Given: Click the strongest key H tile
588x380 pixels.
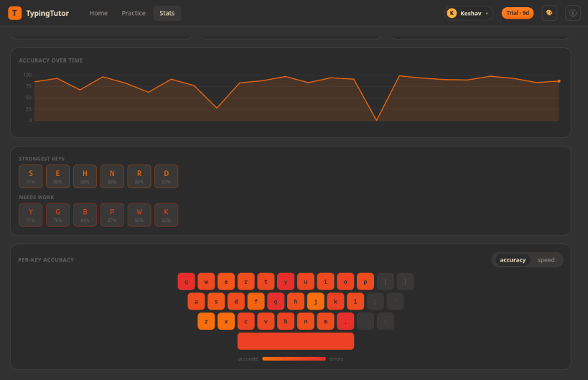Looking at the screenshot, I should [85, 176].
